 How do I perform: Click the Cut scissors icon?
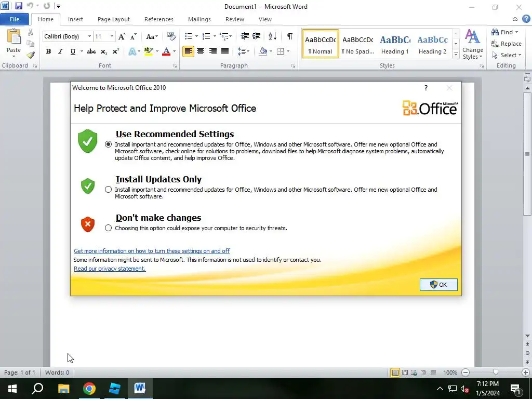pyautogui.click(x=31, y=33)
